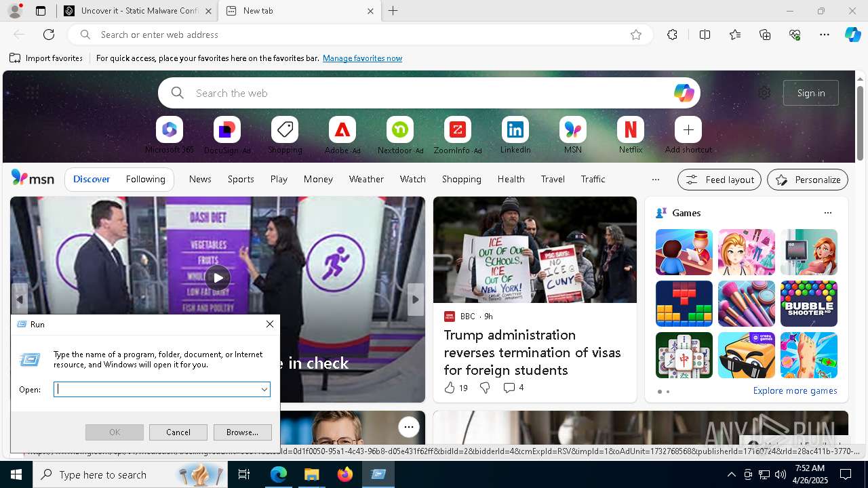Image resolution: width=868 pixels, height=488 pixels.
Task: Open the Microsoft 365 shortcut
Action: [x=170, y=135]
